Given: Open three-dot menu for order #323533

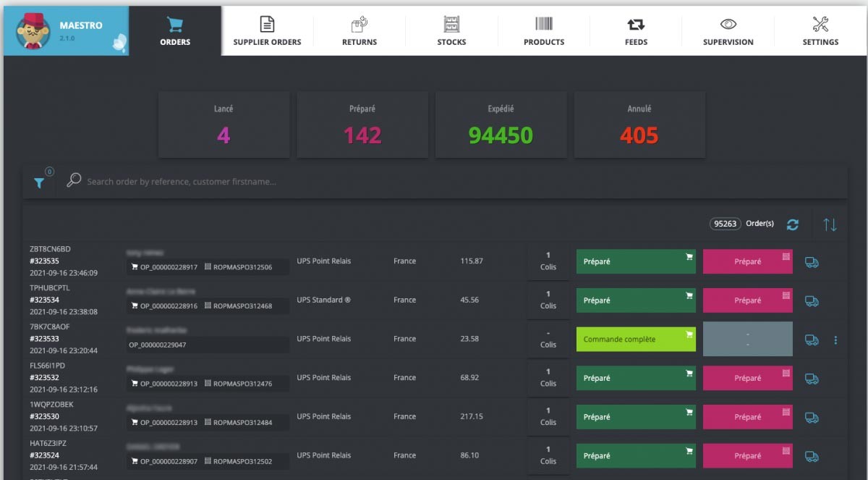Looking at the screenshot, I should 835,340.
